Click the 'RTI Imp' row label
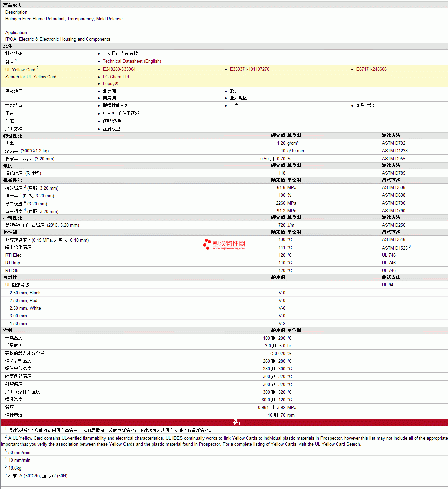This screenshot has height=489, width=448. pos(13,263)
